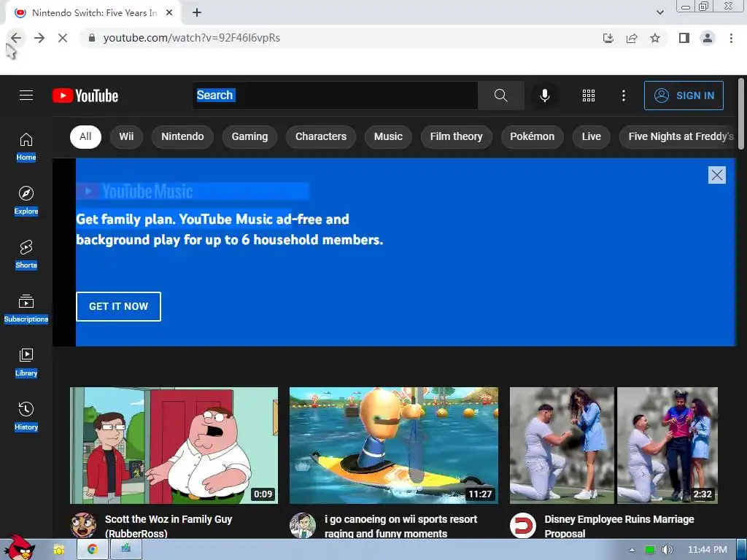Select the Nintendo filter chip
Screen dimensions: 747x560
(182, 136)
